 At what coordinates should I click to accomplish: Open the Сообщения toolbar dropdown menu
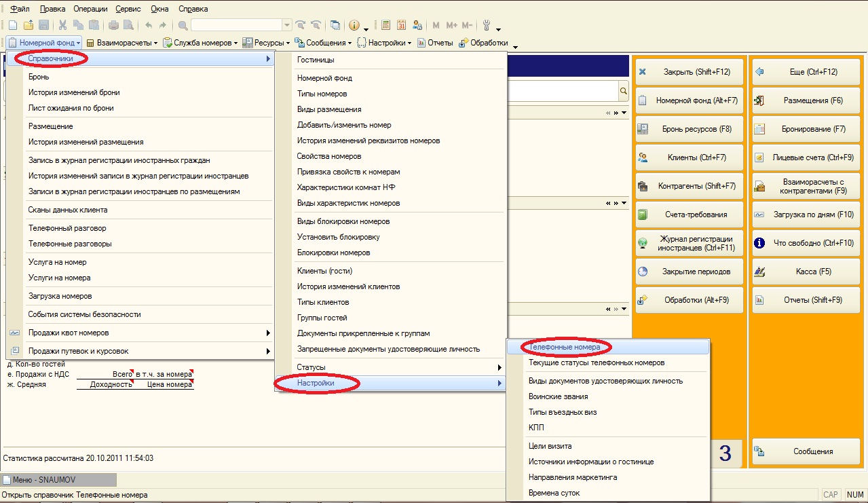click(324, 43)
